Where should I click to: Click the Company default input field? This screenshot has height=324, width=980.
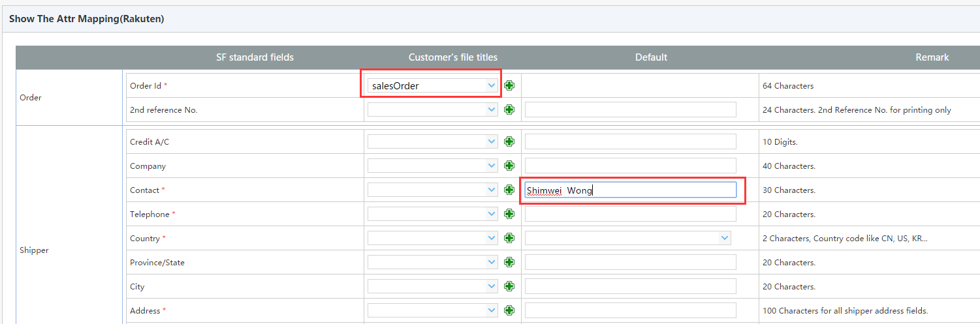[x=631, y=166]
